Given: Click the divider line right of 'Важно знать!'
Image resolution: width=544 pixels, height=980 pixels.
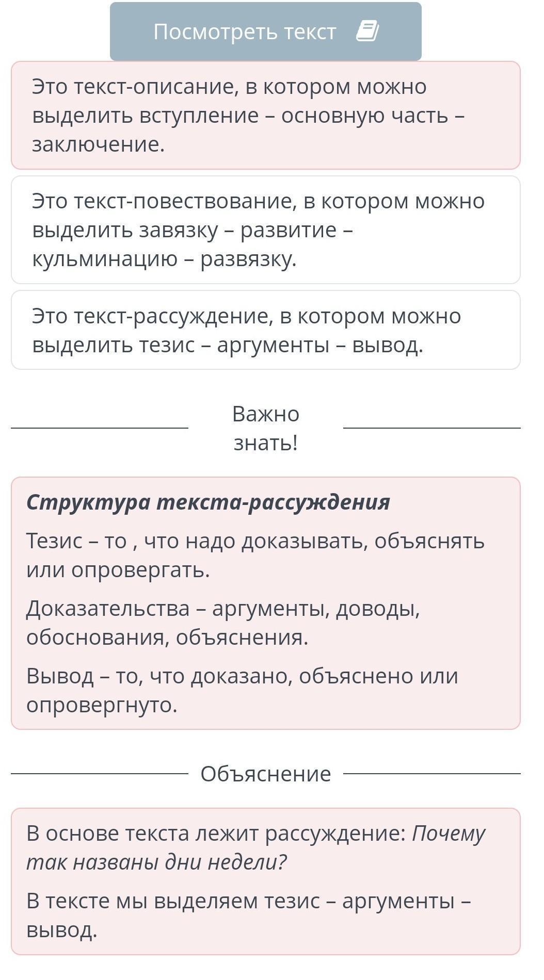Looking at the screenshot, I should point(431,428).
